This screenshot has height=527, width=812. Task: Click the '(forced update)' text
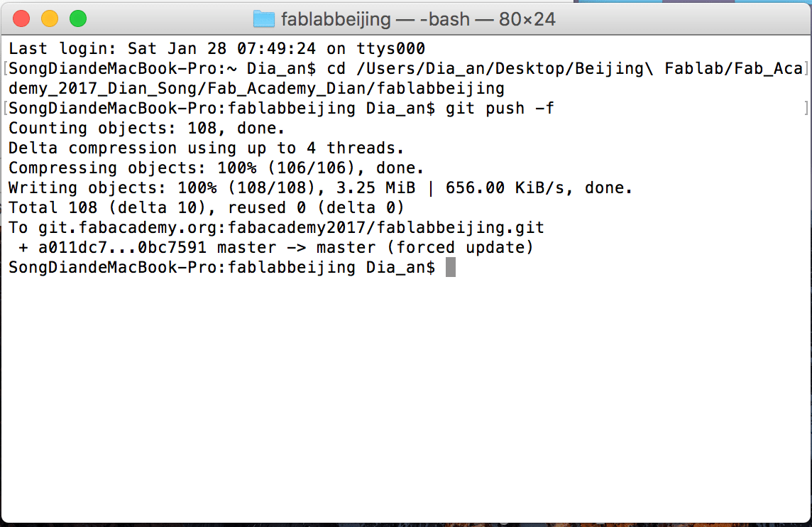pos(461,247)
